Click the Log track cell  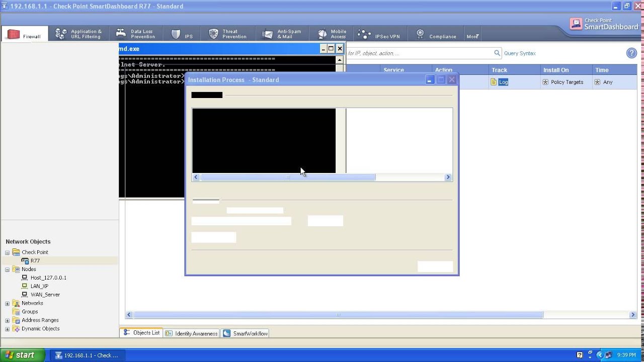pos(514,82)
